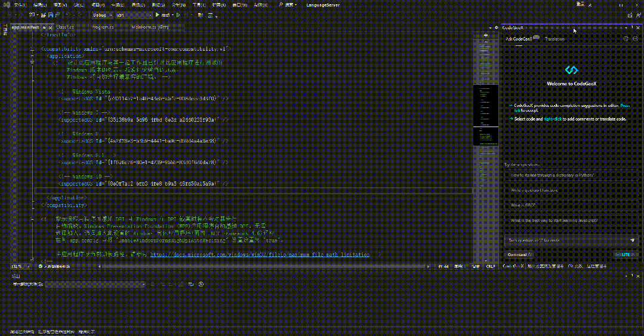
Task: Open the Debug configuration dropdown
Action: (x=102, y=15)
